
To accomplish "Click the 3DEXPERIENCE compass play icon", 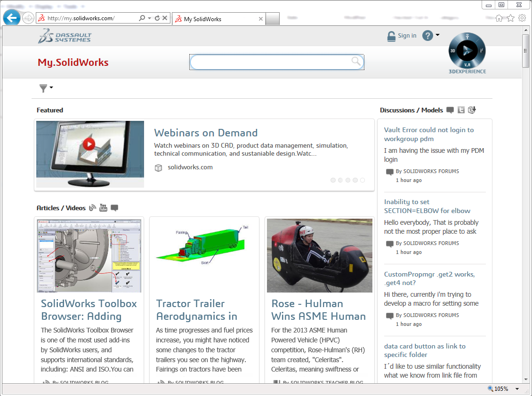I will (467, 50).
